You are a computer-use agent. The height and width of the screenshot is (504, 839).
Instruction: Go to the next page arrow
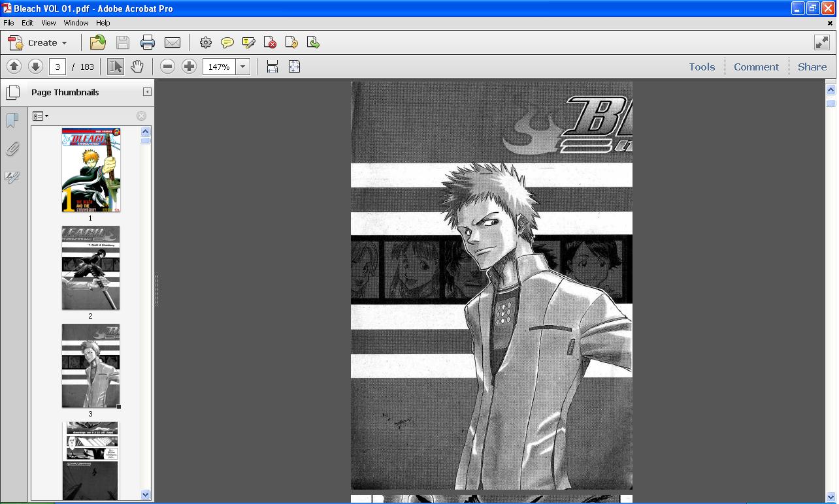pyautogui.click(x=35, y=67)
